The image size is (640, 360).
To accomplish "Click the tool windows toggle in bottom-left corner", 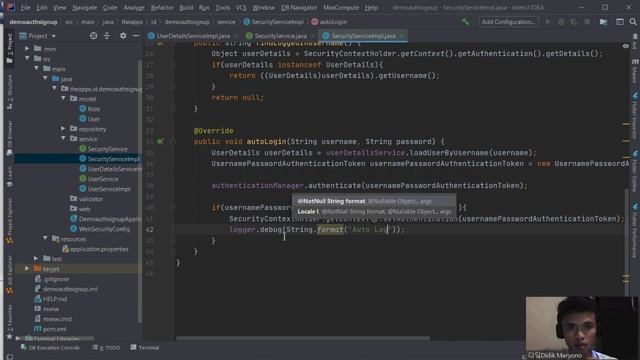I will [9, 356].
